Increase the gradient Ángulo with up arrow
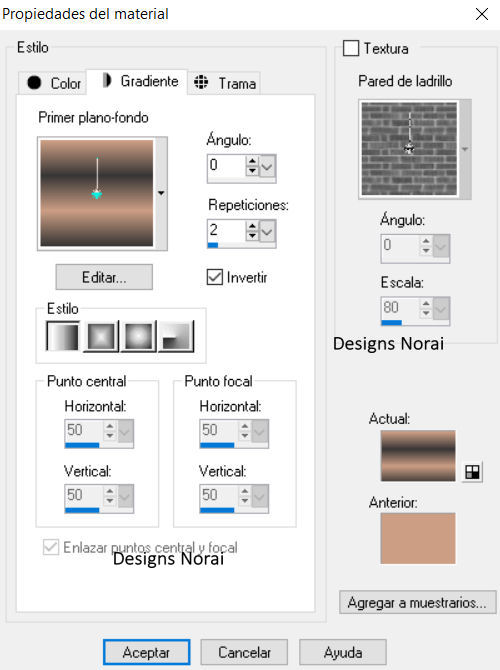The width and height of the screenshot is (500, 670). pos(252,161)
